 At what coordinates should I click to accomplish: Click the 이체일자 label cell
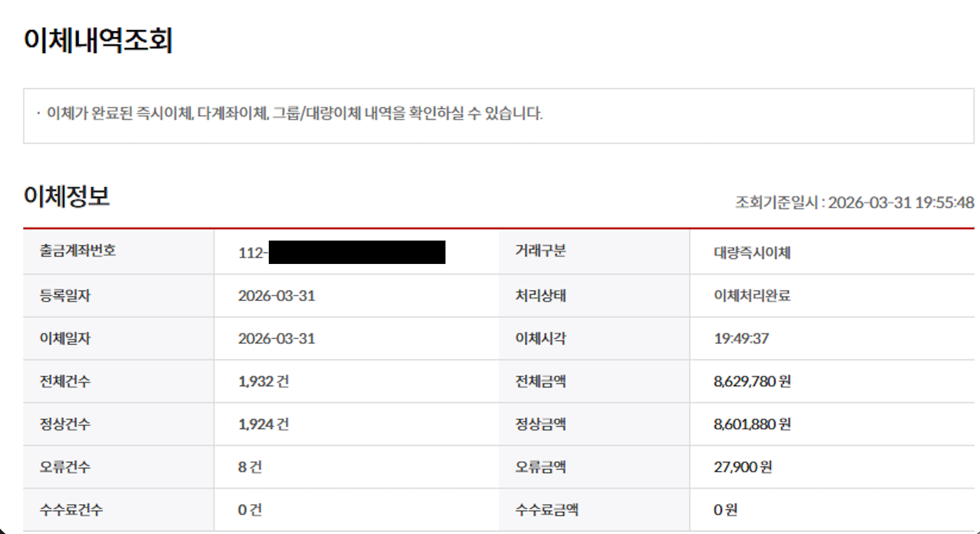click(x=118, y=339)
